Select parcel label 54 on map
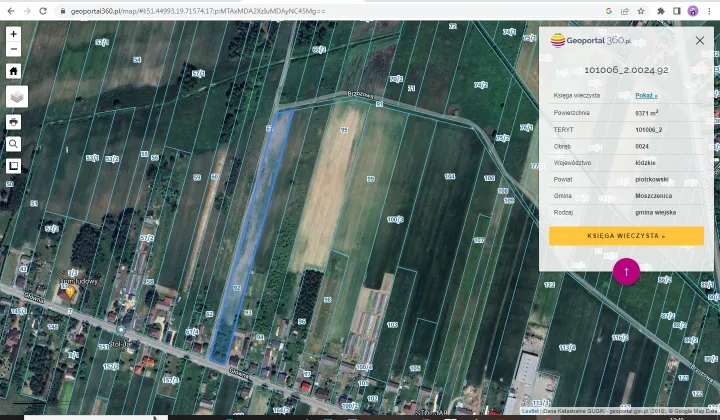Screen dimensions: 720x420 point(137,60)
